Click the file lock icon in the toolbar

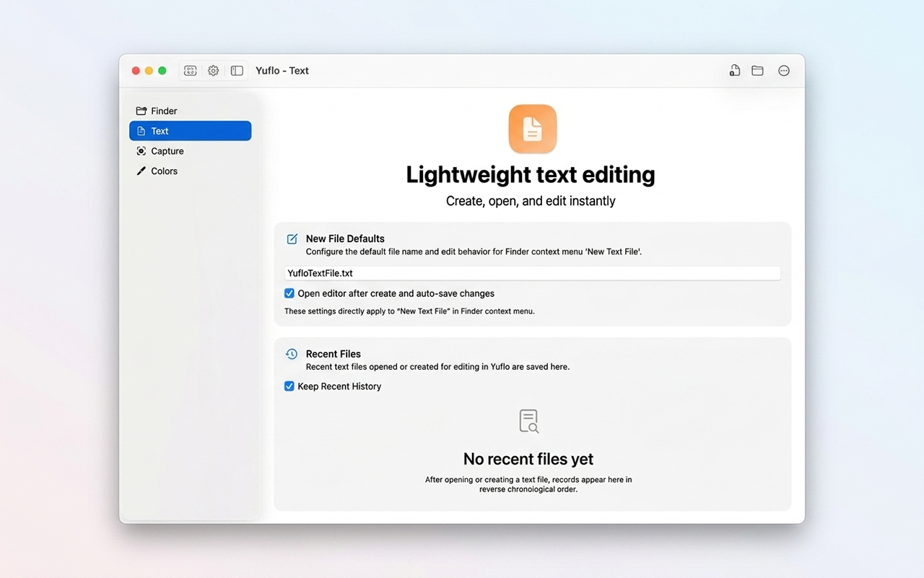point(734,71)
